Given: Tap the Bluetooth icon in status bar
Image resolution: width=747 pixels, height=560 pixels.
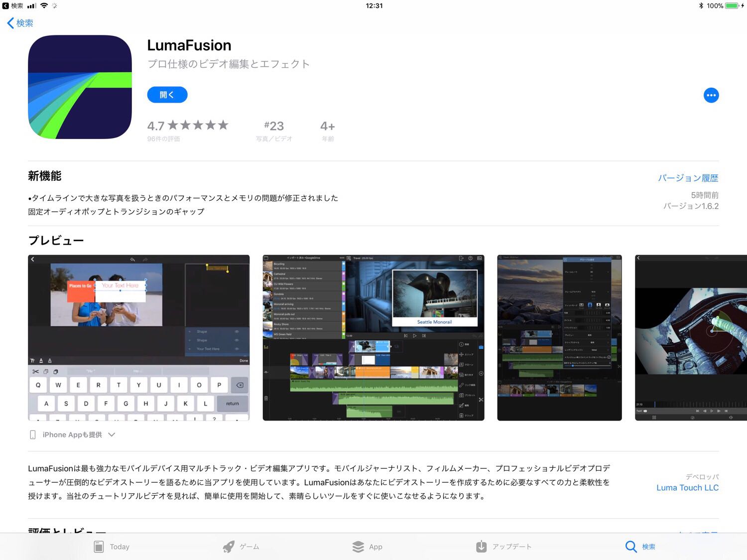Looking at the screenshot, I should click(x=701, y=5).
